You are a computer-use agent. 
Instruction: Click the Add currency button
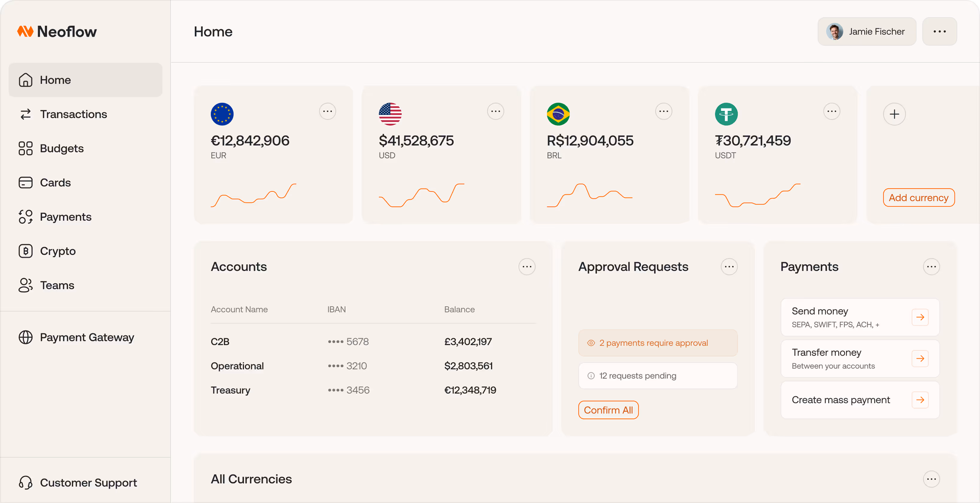(918, 198)
